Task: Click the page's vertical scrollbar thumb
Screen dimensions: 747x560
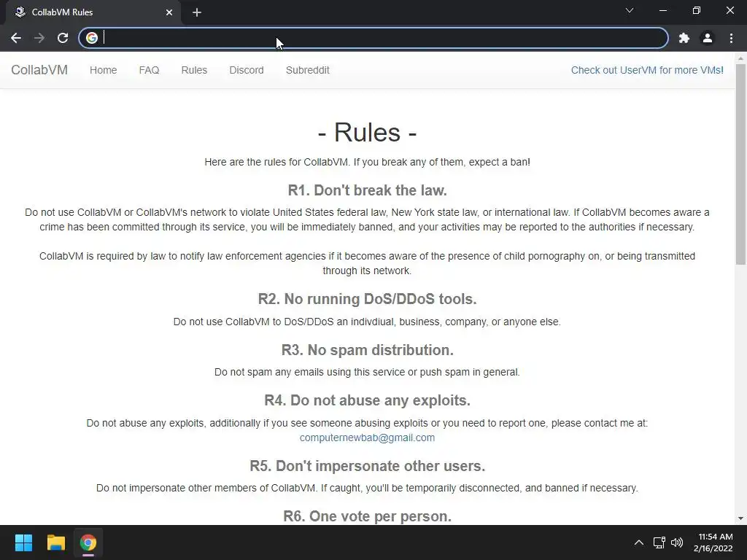Action: pyautogui.click(x=741, y=164)
